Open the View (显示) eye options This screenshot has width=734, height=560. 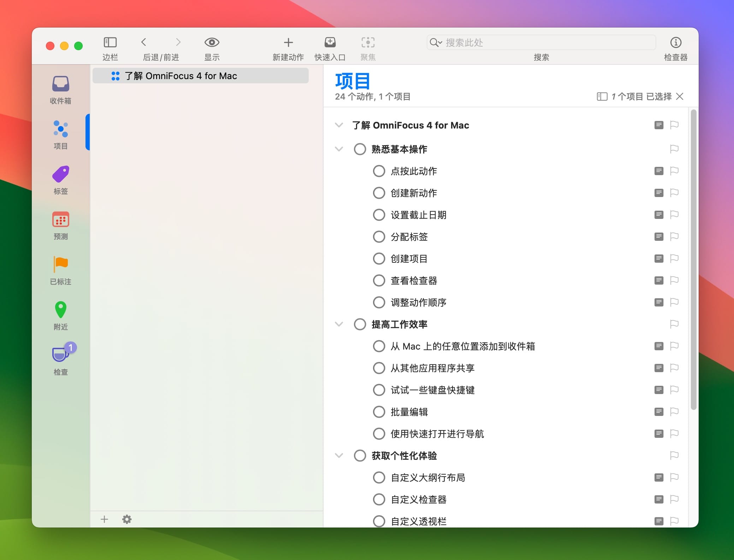click(x=212, y=43)
